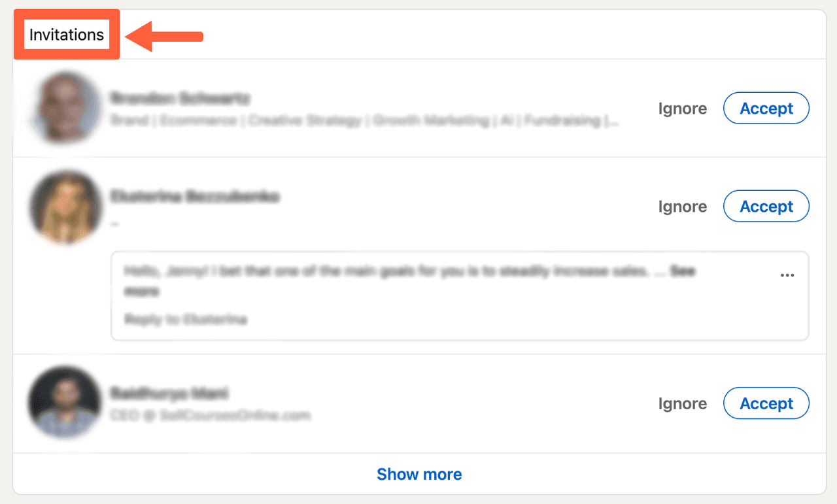Click Raidhurya Mani's profile photo
This screenshot has height=504, width=837.
tap(65, 403)
